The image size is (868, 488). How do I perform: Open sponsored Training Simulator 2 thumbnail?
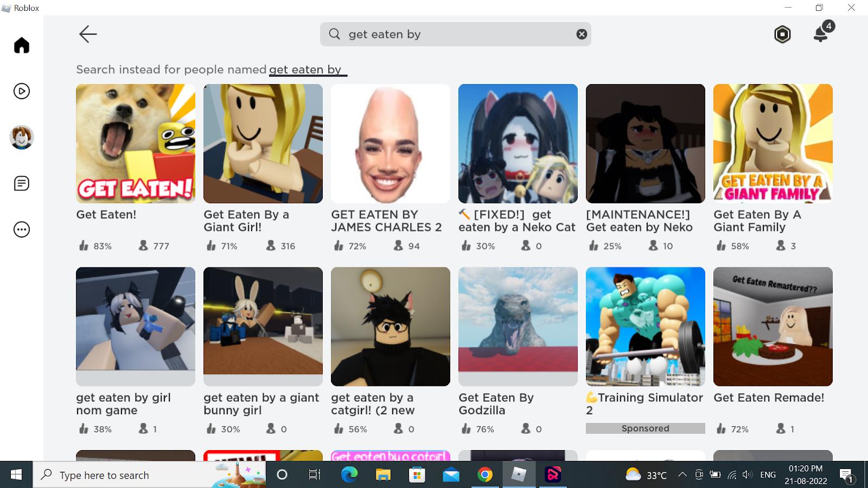646,326
